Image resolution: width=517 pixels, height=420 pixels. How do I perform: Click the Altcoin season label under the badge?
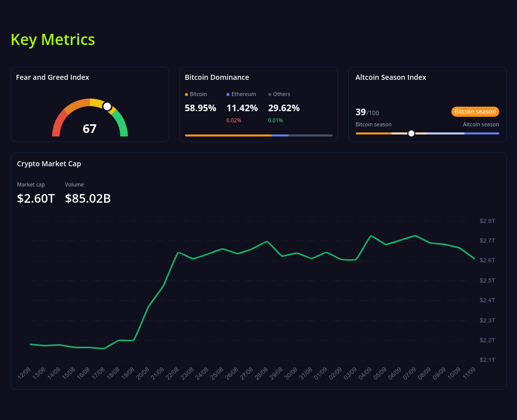click(481, 124)
